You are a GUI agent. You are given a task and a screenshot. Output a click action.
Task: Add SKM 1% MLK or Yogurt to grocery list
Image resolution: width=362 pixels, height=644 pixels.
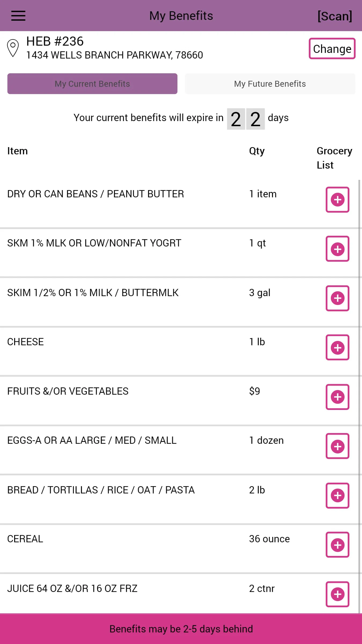point(337,249)
